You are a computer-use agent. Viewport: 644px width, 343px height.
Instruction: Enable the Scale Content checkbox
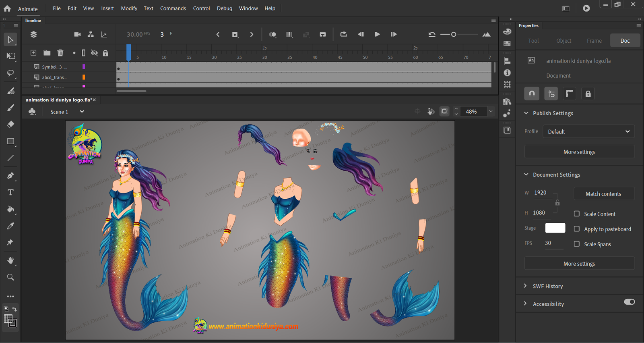[577, 214]
